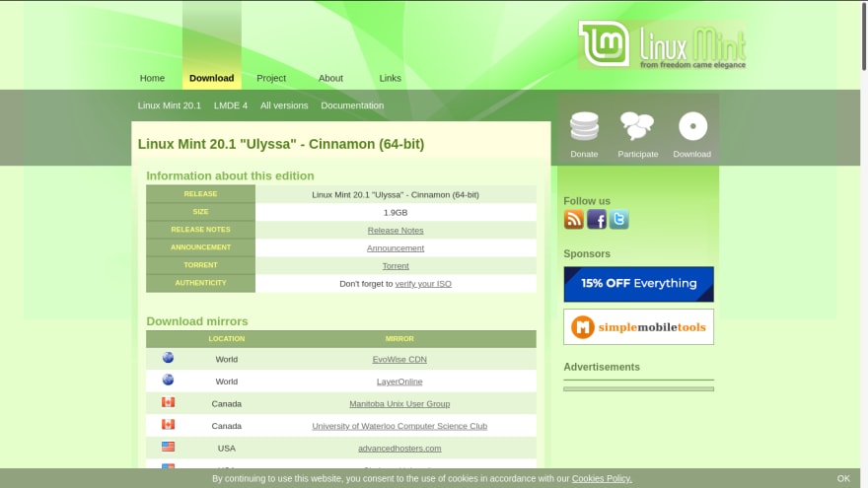Download from the advancedhosters.com mirror
Viewport: 868px width, 488px height.
pos(399,448)
